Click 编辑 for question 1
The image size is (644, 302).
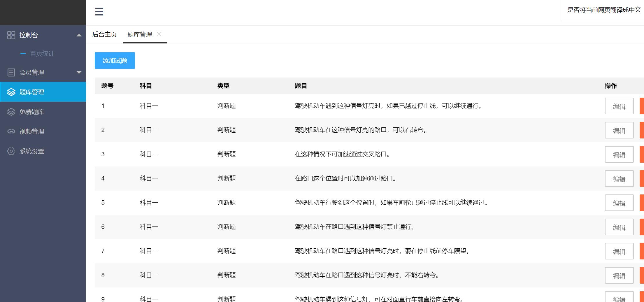point(619,106)
